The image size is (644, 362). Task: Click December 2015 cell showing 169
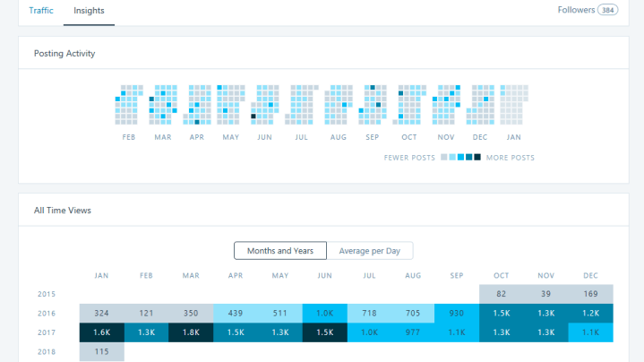point(591,294)
